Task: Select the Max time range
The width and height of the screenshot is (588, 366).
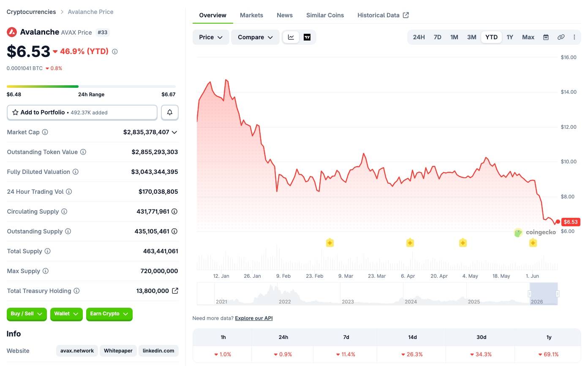Action: click(x=528, y=37)
